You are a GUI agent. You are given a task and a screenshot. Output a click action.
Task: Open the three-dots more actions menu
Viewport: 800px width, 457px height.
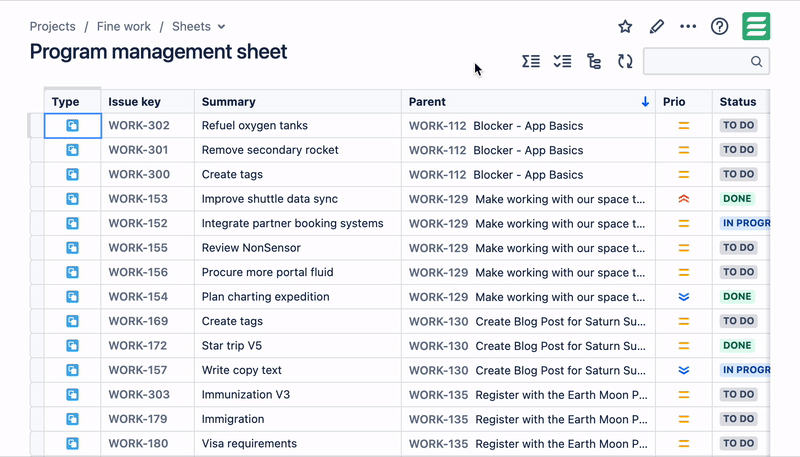pyautogui.click(x=688, y=27)
